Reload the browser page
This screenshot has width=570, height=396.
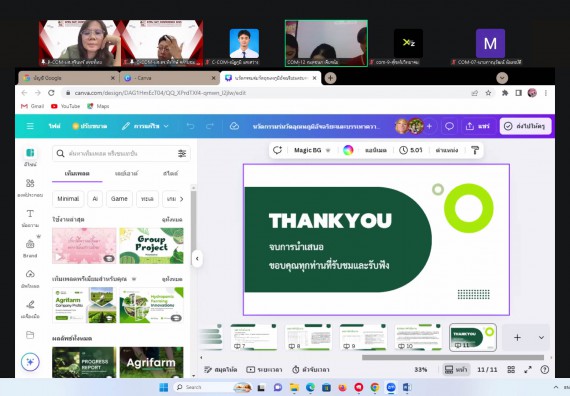[x=51, y=93]
